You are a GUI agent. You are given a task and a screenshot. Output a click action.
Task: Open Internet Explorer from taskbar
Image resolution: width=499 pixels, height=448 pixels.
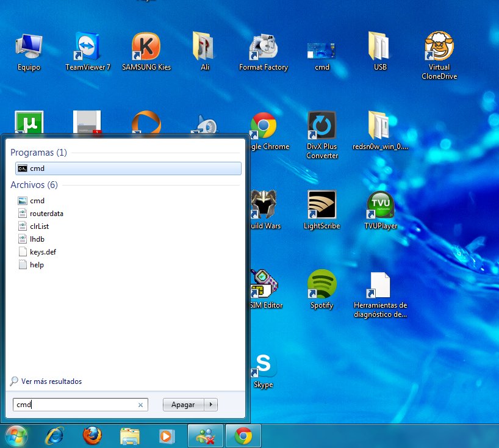click(55, 436)
